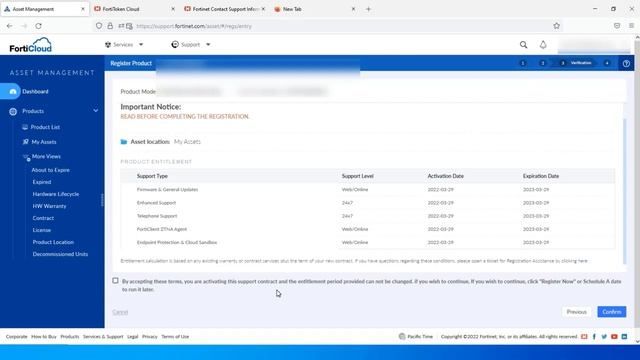The height and width of the screenshot is (360, 640).
Task: Switch to the New Tab tab
Action: tap(315, 9)
